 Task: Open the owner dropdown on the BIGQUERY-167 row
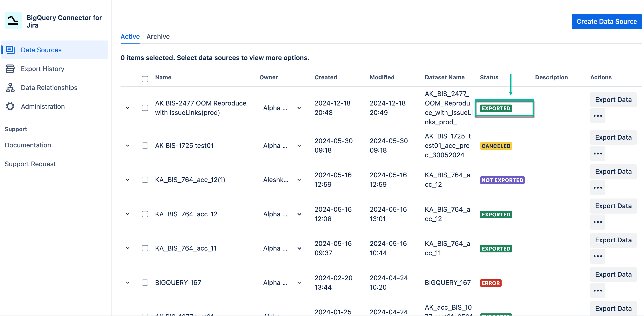click(x=299, y=283)
